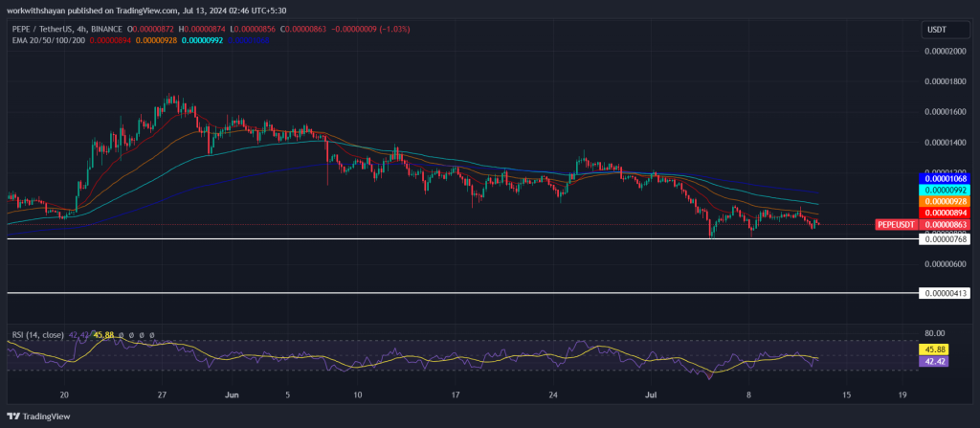Click the 8 date label on time axis
This screenshot has width=980, height=428.
tap(748, 395)
